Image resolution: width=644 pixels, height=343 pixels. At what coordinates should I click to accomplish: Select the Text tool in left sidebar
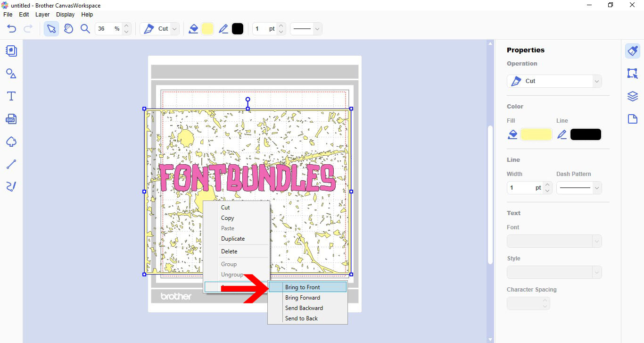11,96
